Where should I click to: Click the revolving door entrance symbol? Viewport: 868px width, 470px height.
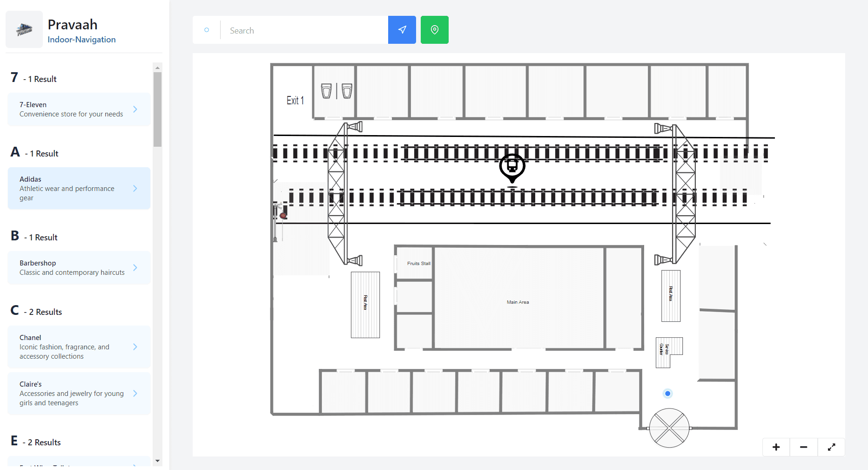pos(669,428)
